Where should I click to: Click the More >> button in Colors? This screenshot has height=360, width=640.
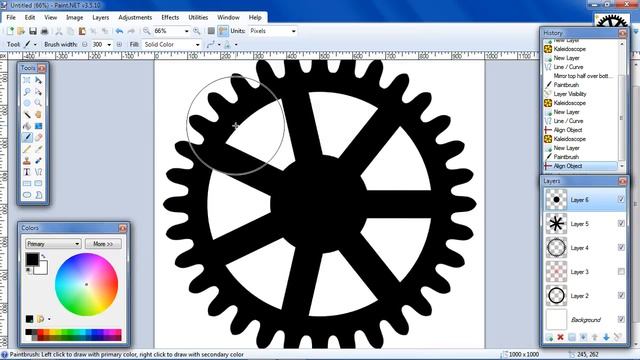103,244
